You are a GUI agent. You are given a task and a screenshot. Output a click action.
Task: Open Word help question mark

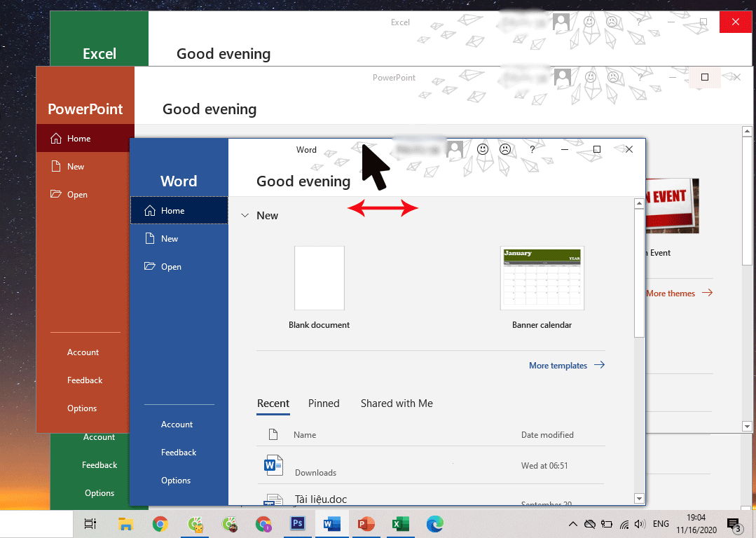pyautogui.click(x=532, y=149)
